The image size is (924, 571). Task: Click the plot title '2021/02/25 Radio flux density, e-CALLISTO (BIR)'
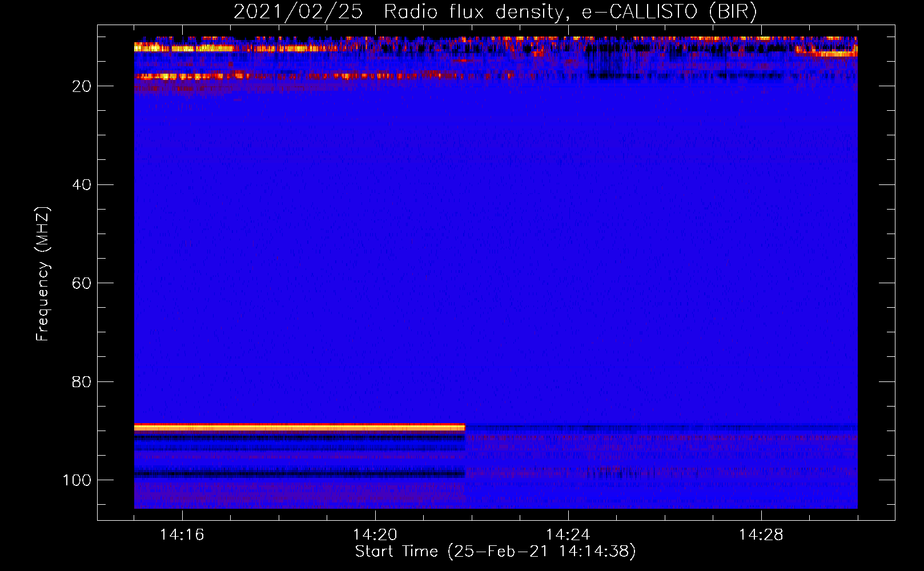click(495, 12)
